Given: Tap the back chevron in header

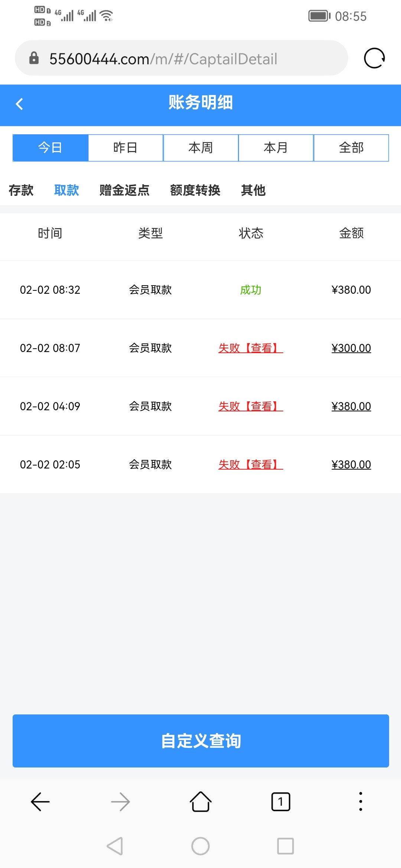Looking at the screenshot, I should (20, 104).
